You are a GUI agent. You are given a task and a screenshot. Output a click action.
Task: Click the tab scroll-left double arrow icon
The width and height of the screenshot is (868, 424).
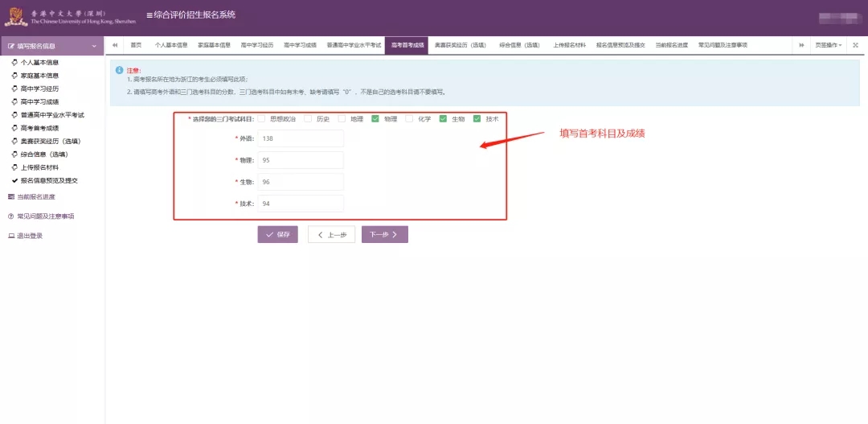[x=115, y=45]
